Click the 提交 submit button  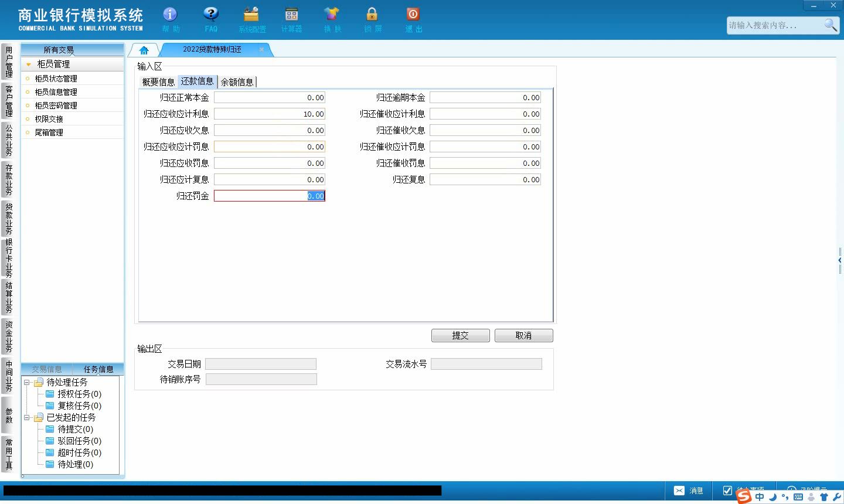(460, 335)
